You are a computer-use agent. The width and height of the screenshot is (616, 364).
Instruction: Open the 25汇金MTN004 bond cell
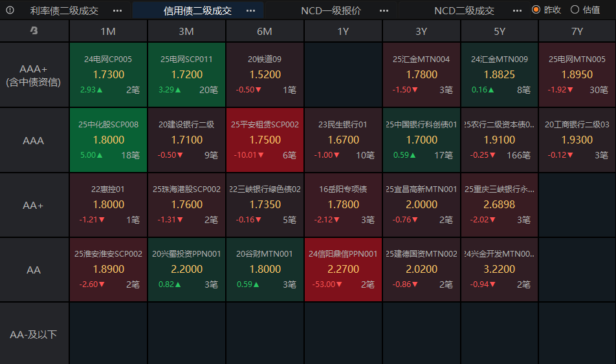pos(421,74)
